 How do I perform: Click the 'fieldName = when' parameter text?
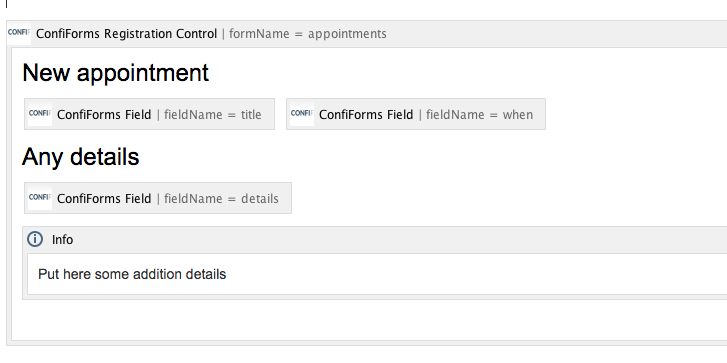479,115
